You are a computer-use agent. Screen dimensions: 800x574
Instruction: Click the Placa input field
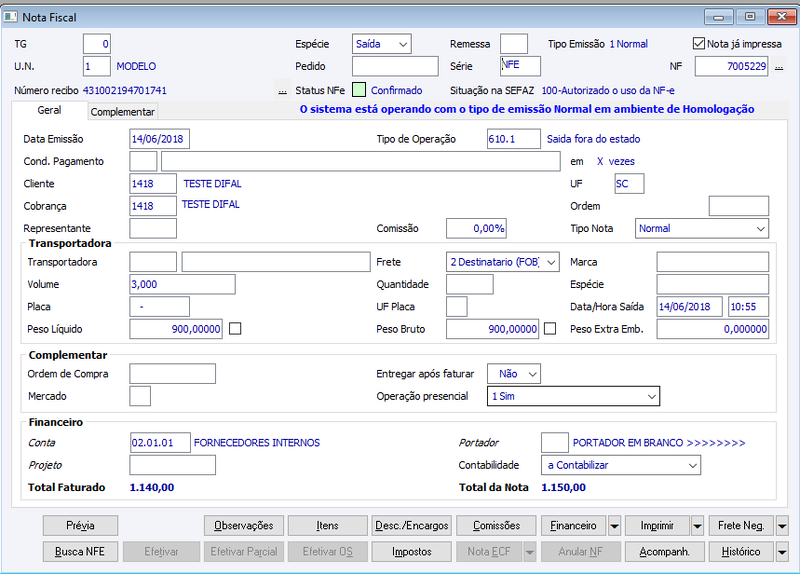pyautogui.click(x=160, y=307)
